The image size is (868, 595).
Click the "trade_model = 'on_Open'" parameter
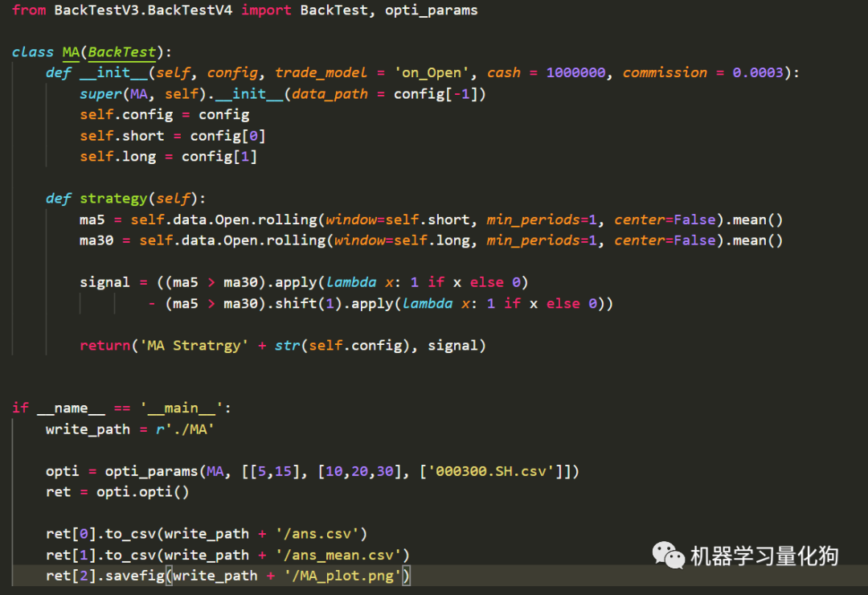click(372, 72)
